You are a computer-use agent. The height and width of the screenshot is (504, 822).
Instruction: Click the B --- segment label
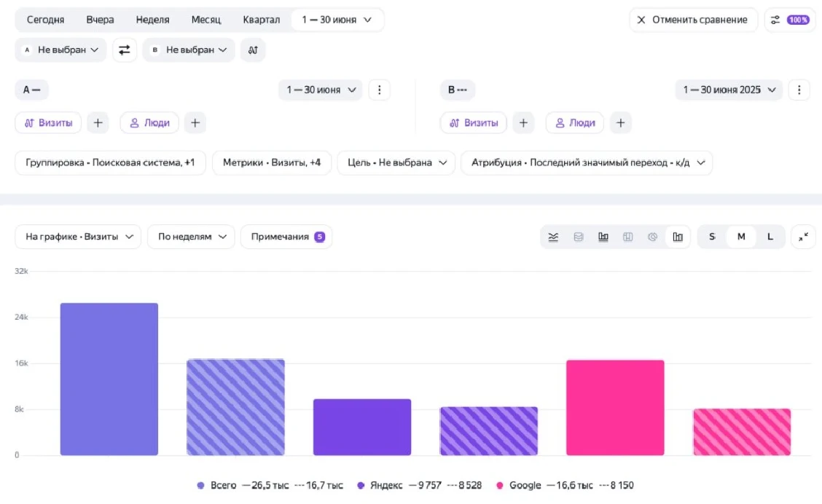(457, 90)
